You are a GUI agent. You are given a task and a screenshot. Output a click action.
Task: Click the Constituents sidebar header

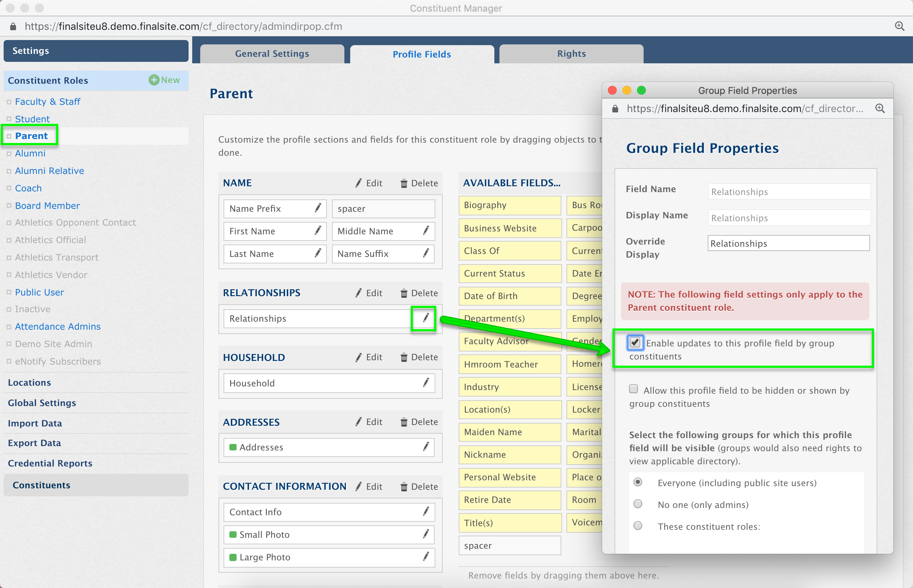click(x=96, y=485)
